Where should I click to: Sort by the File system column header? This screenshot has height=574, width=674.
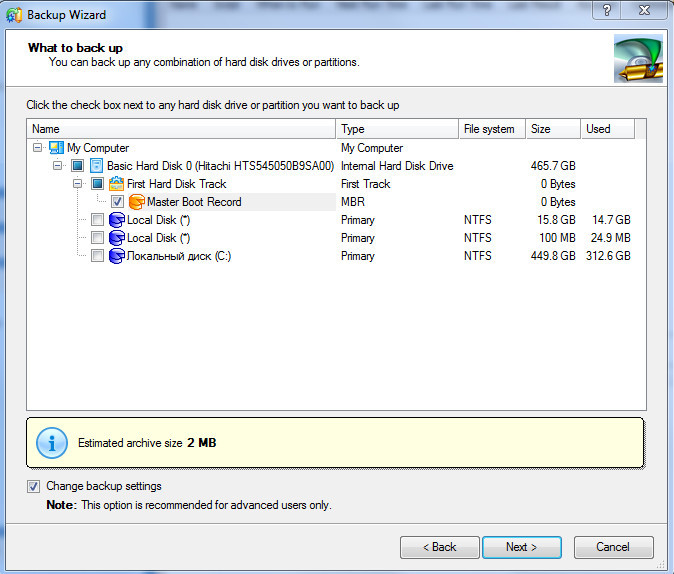490,129
